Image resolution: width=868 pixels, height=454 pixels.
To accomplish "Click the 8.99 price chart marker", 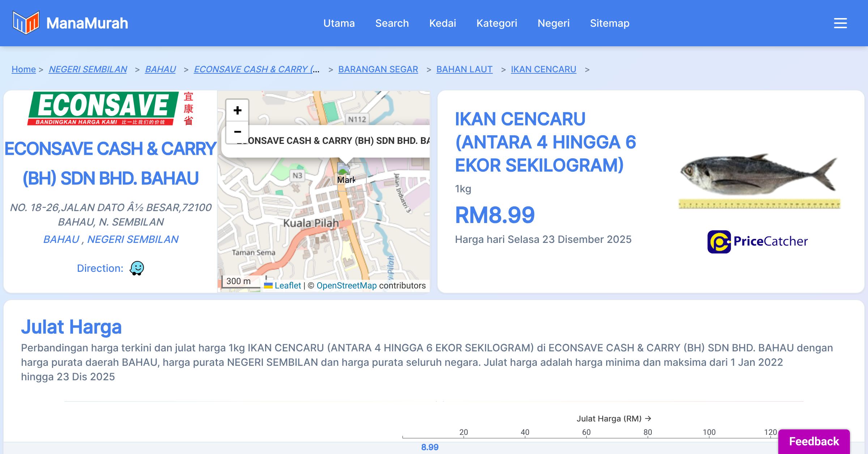I will coord(429,447).
